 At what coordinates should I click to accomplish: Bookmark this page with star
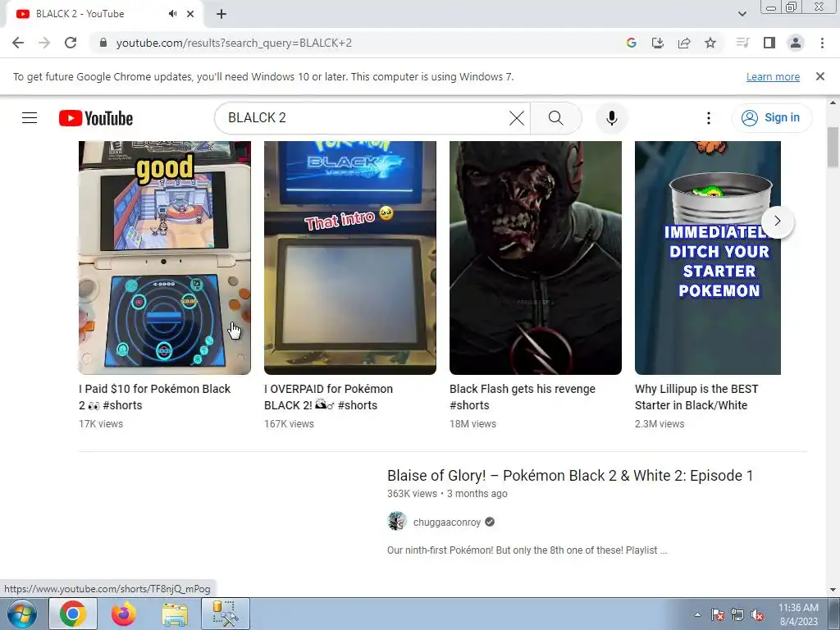point(710,43)
